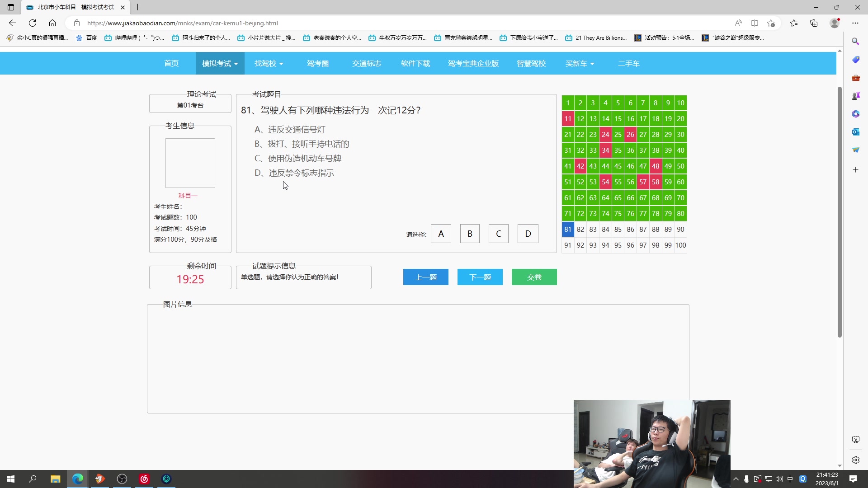Open Microsoft 365 from the Edge sidebar
This screenshot has width=868, height=488.
click(856, 113)
